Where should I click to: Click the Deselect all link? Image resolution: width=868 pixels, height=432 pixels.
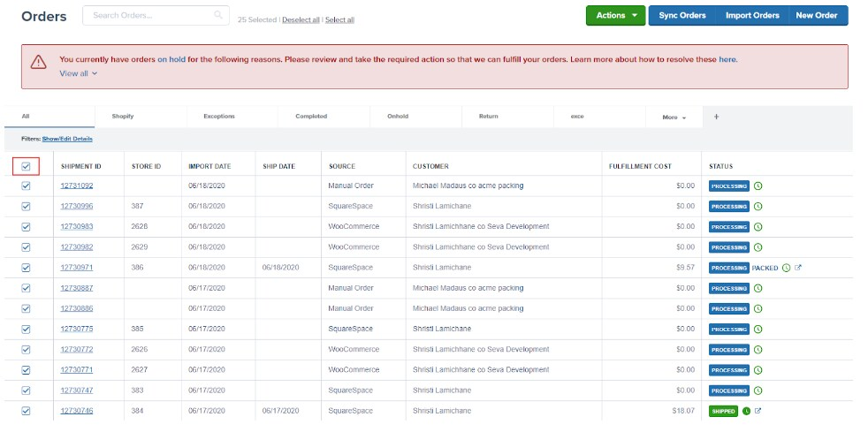(x=301, y=20)
